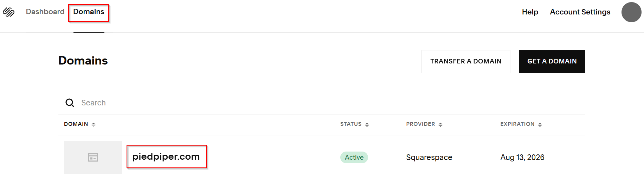Click the search magnifier icon

[x=70, y=103]
